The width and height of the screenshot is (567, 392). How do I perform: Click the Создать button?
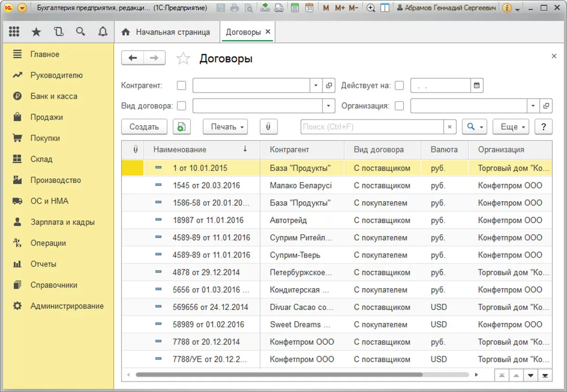point(144,127)
